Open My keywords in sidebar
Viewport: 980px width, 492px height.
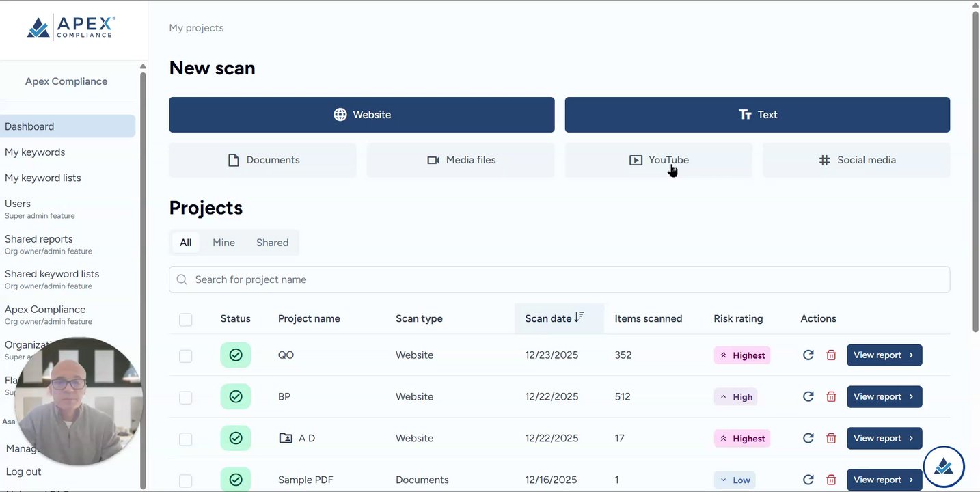[x=35, y=152]
